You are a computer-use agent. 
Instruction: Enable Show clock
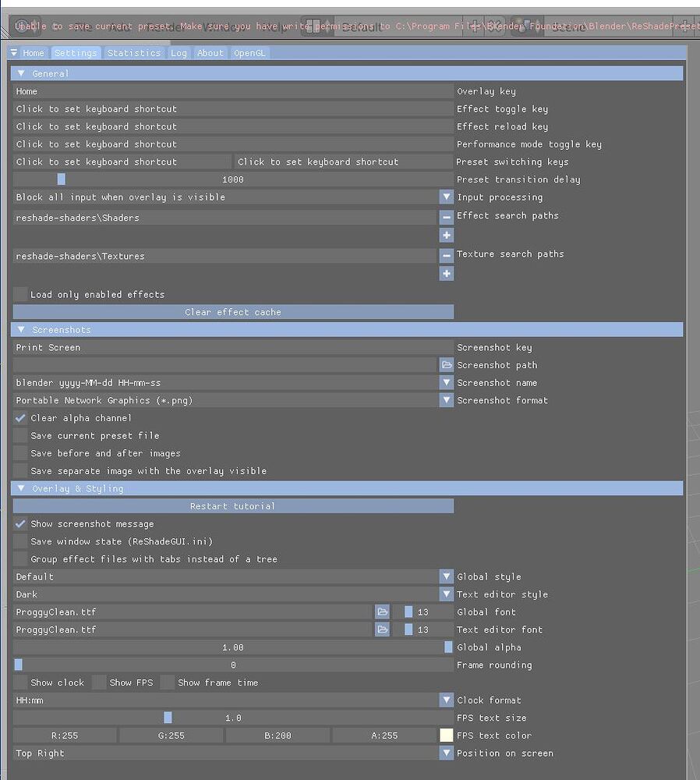click(x=20, y=682)
